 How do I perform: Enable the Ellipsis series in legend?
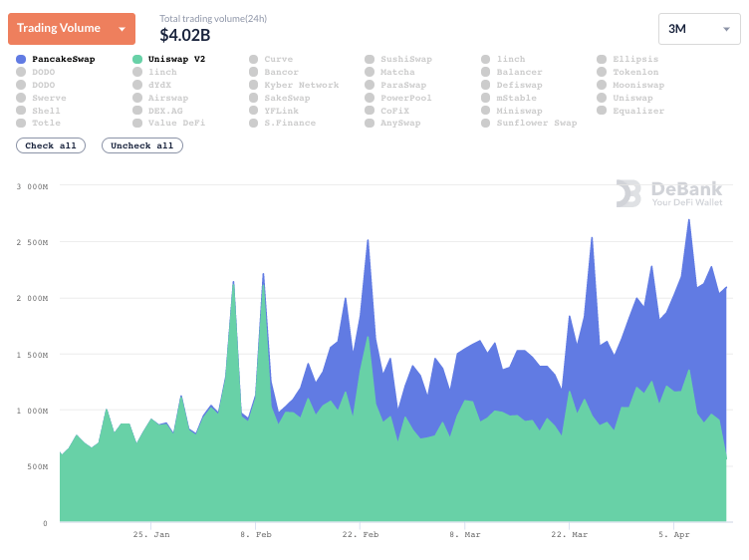click(627, 59)
